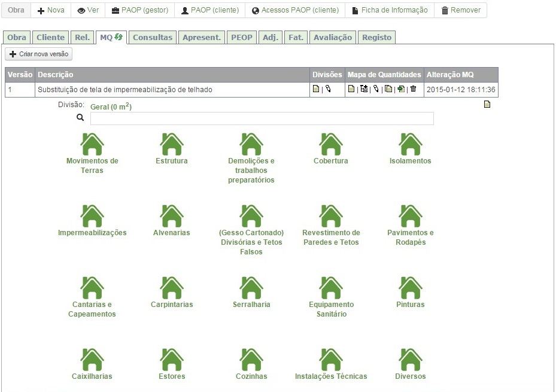Open Estrutura house icon
This screenshot has width=556, height=392.
[x=172, y=144]
